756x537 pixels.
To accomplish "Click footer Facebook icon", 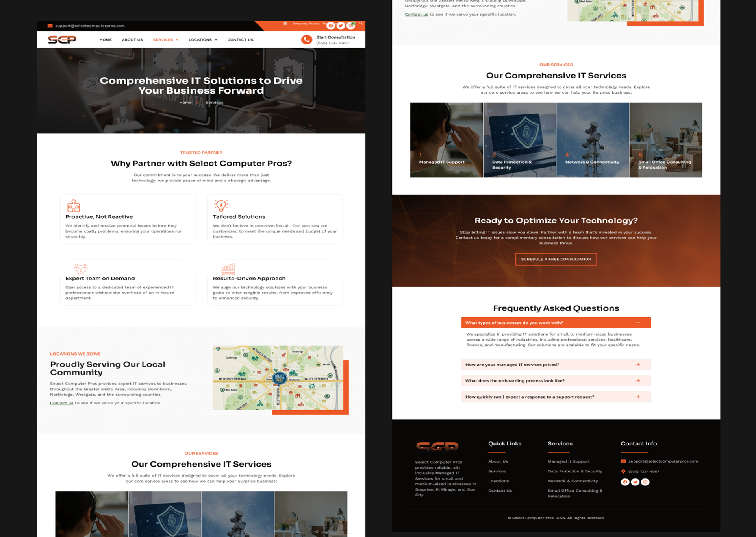I will click(625, 482).
